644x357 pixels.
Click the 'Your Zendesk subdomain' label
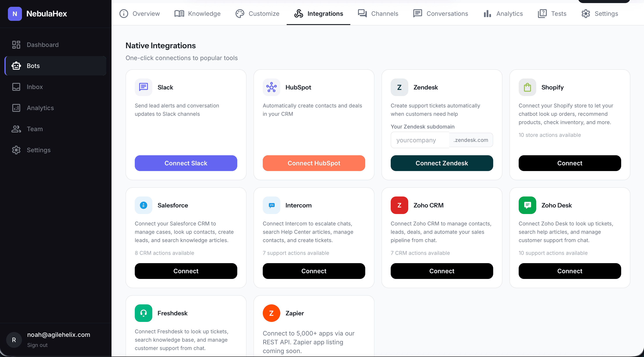[423, 127]
